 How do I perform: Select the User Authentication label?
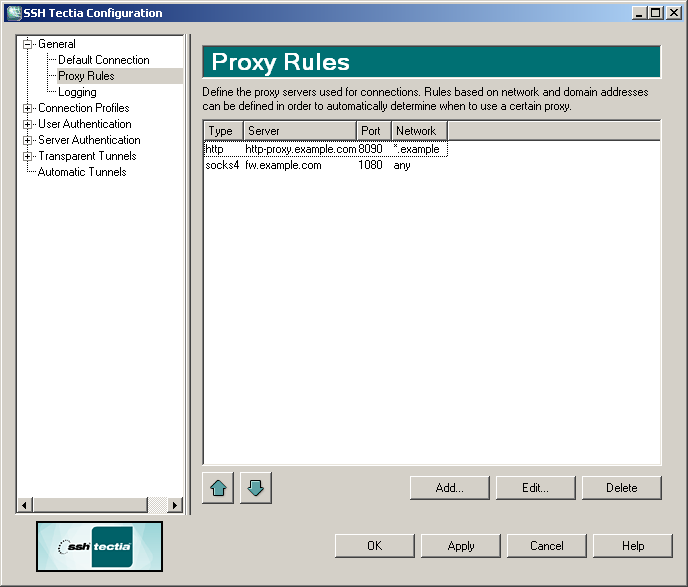tap(85, 124)
